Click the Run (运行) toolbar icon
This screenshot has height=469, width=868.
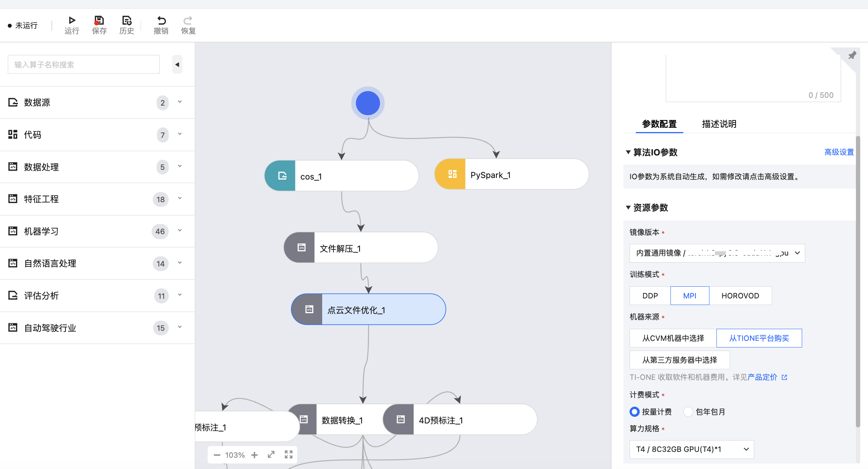click(72, 21)
